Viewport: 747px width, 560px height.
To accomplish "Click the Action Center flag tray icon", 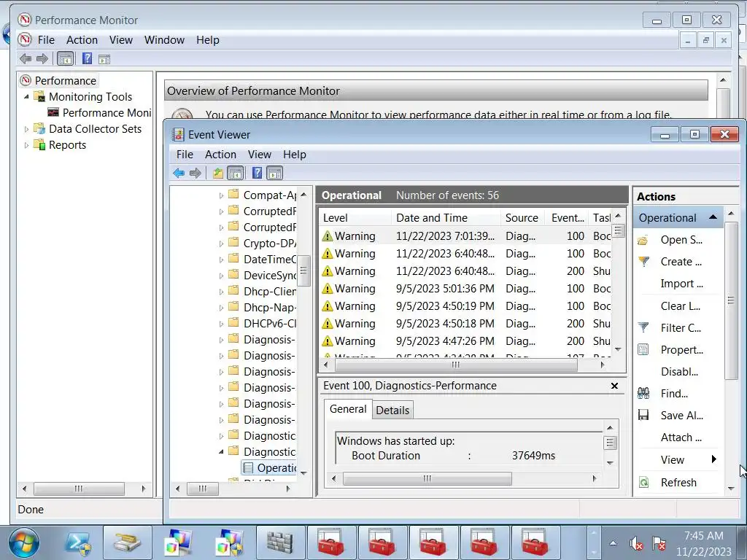I will tap(659, 543).
